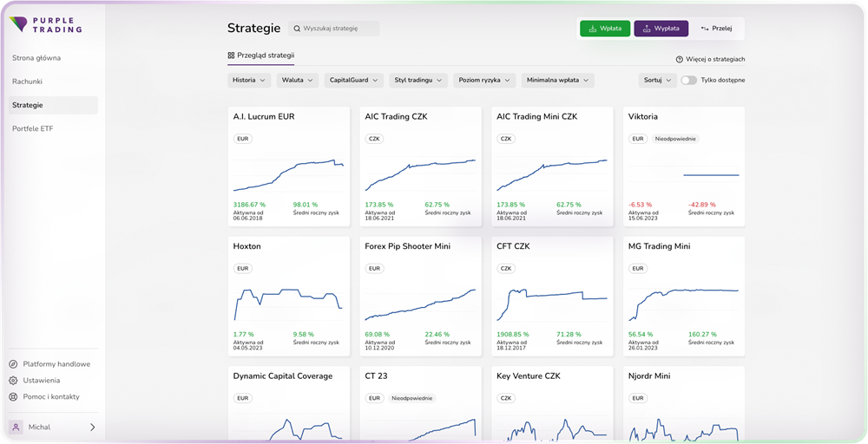This screenshot has width=868, height=444.
Task: Click the purple Wypłata button
Action: pos(661,29)
